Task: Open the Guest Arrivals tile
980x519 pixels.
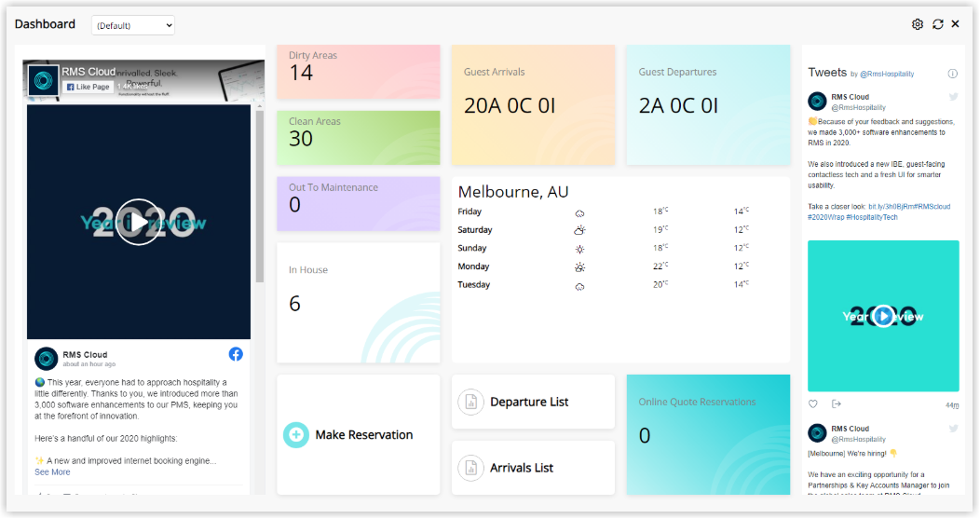Action: coord(533,105)
